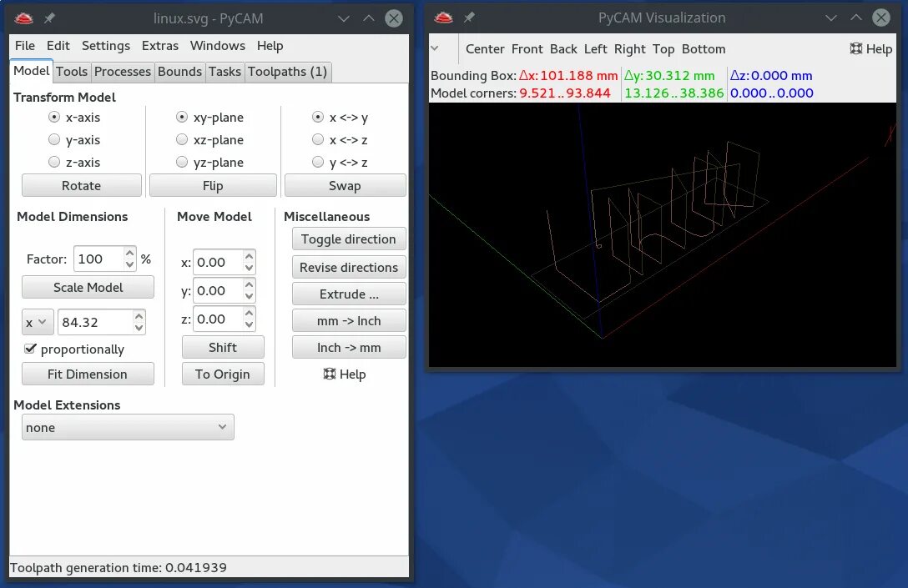This screenshot has width=908, height=588.
Task: Switch to the Processes tab
Action: pos(123,72)
